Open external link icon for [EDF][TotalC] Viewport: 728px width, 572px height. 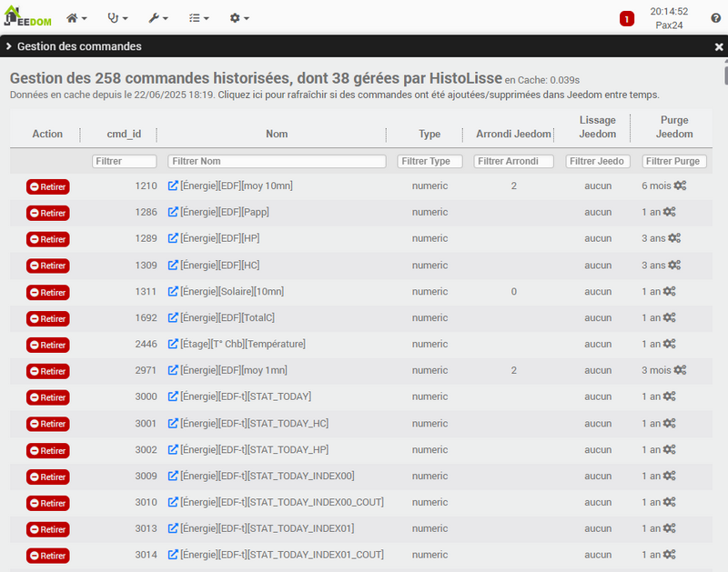coord(173,317)
